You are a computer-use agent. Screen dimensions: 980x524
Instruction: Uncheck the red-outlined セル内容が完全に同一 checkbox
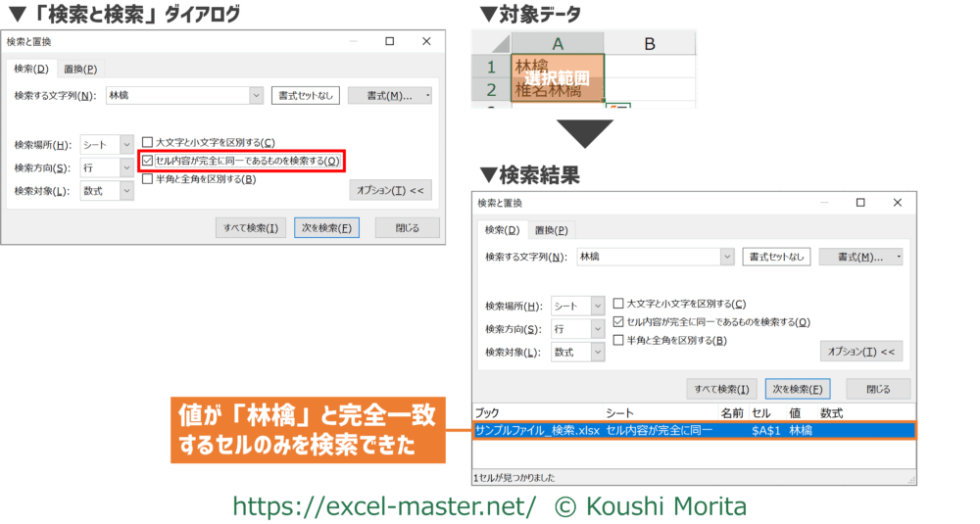(x=148, y=161)
